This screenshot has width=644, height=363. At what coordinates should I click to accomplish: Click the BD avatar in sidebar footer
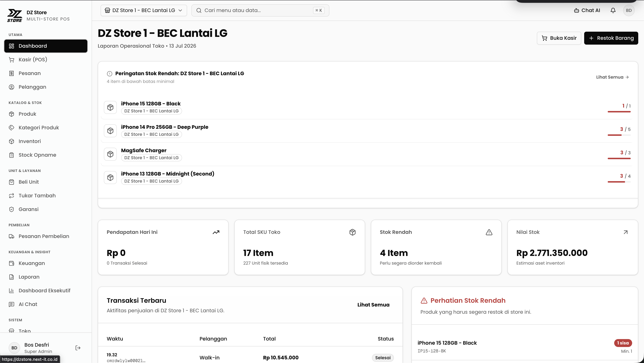[14, 348]
